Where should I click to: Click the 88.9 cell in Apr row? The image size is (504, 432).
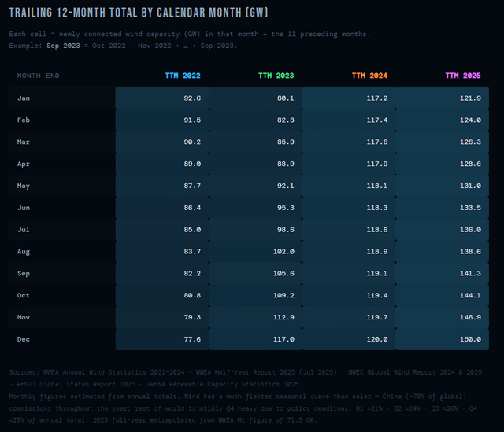point(283,164)
